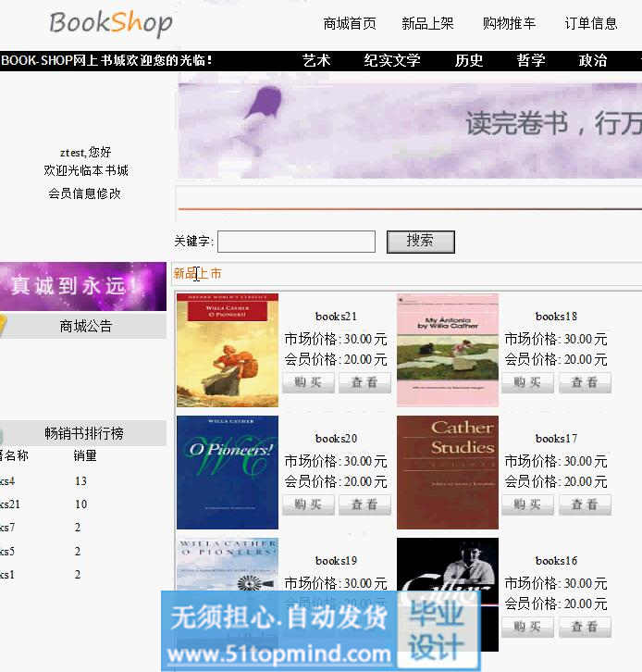Buy books21 with 购买 button
This screenshot has height=672, width=642.
(308, 382)
